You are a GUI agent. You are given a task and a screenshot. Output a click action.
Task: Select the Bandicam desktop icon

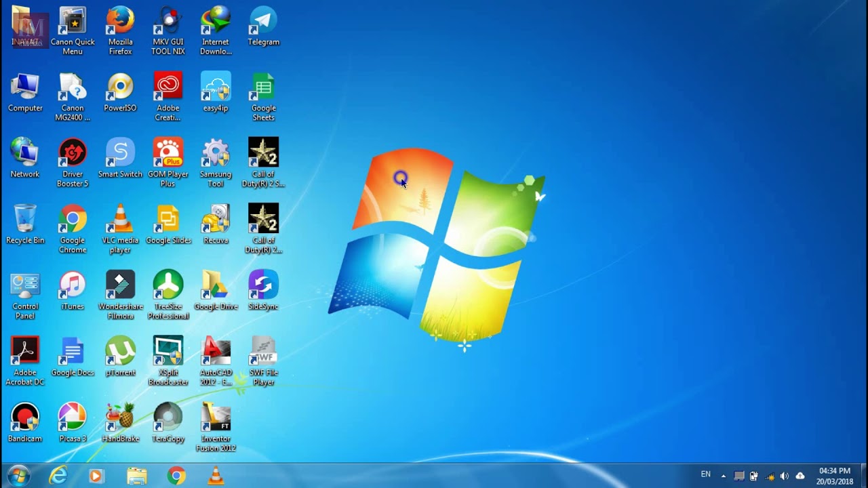coord(25,424)
